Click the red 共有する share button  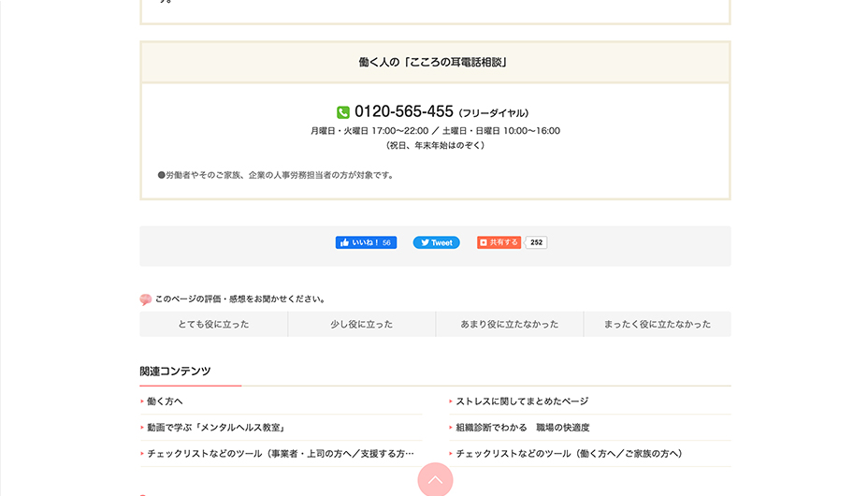pos(499,242)
